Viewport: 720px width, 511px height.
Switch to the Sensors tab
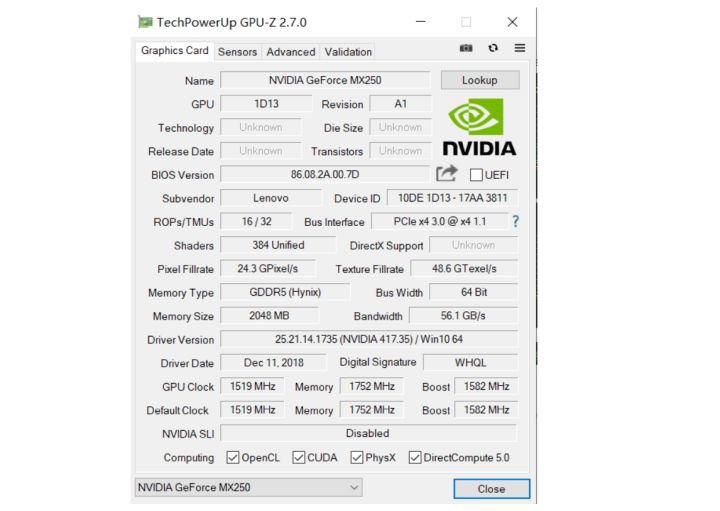point(237,52)
